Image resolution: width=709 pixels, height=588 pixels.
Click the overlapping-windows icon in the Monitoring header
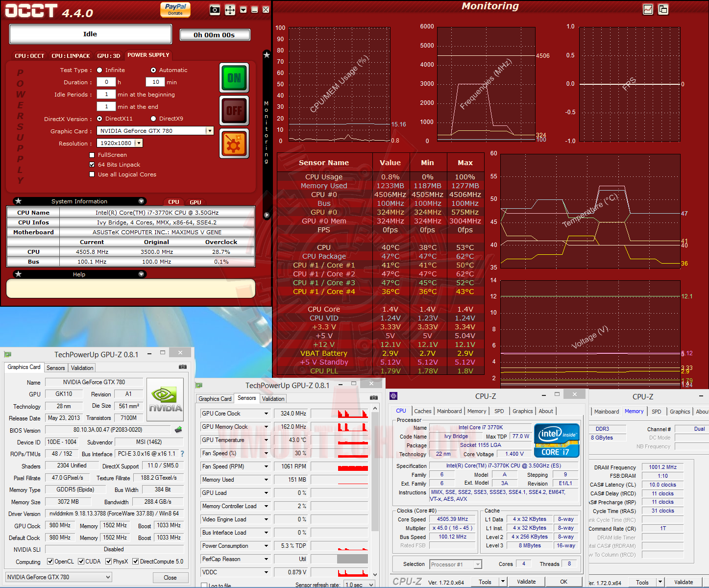(x=663, y=9)
